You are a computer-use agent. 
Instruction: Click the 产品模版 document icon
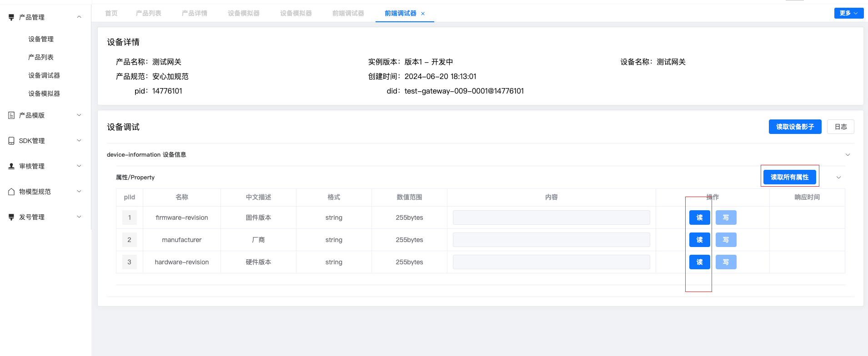11,115
